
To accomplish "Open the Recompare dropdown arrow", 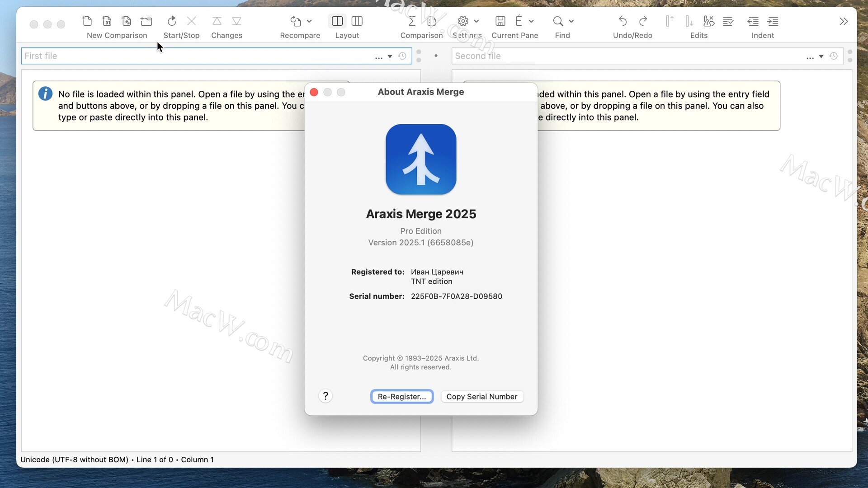I will (x=309, y=21).
